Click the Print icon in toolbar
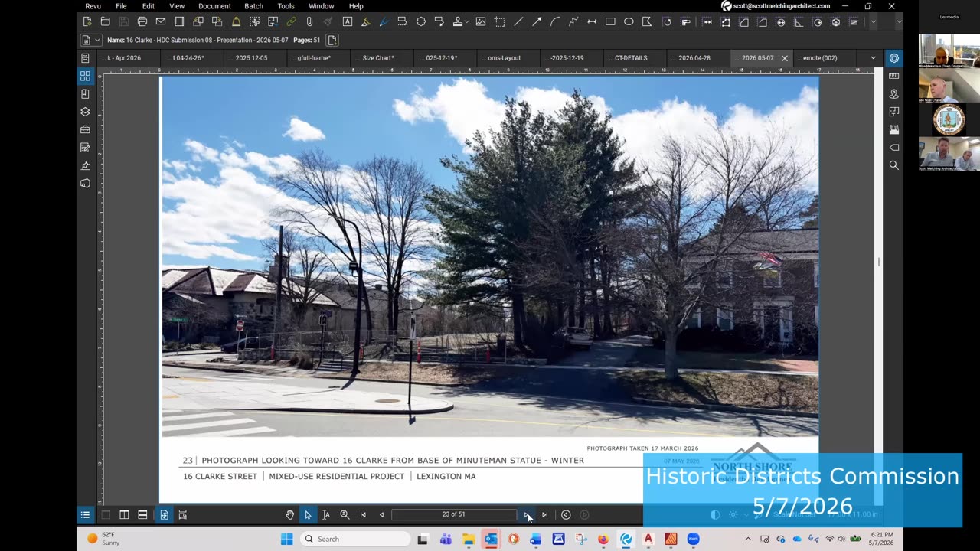The image size is (980, 551). pyautogui.click(x=142, y=22)
